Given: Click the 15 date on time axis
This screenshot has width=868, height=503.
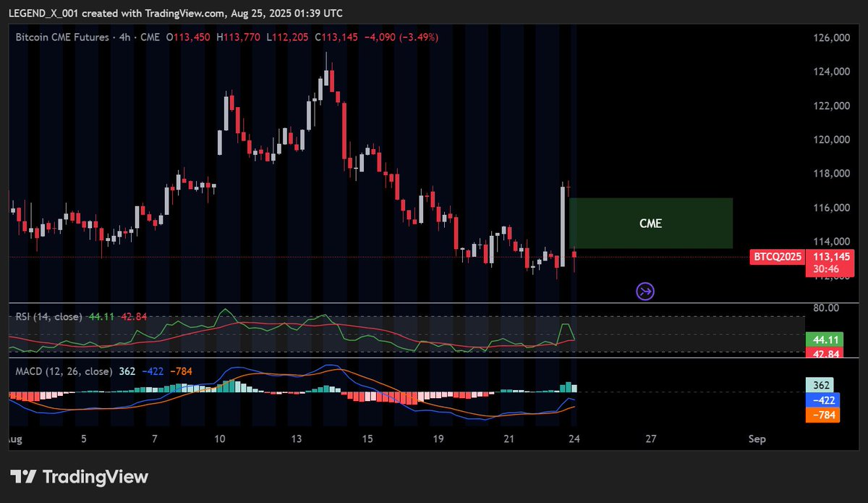Looking at the screenshot, I should [367, 439].
